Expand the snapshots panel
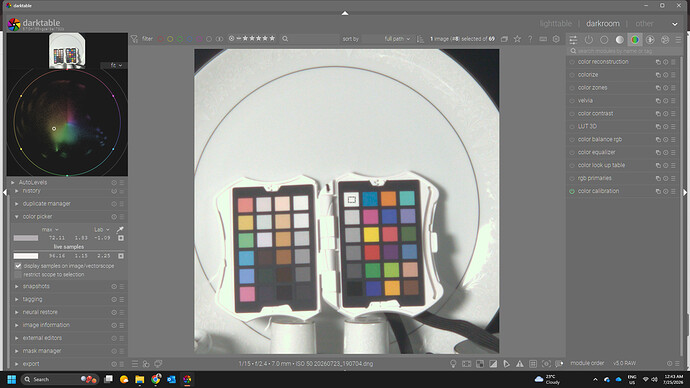 [x=36, y=286]
